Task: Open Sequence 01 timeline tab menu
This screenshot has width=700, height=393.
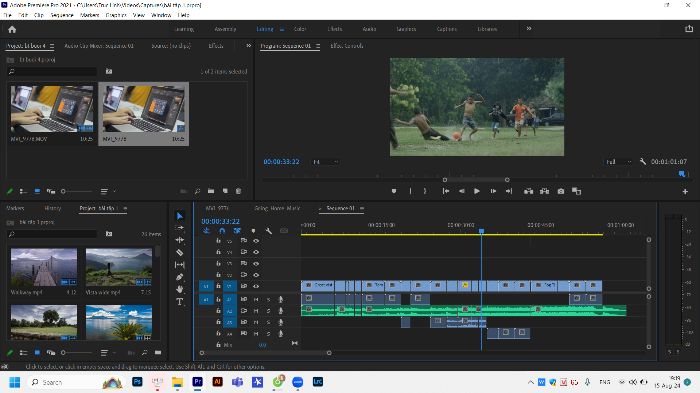Action: 362,208
